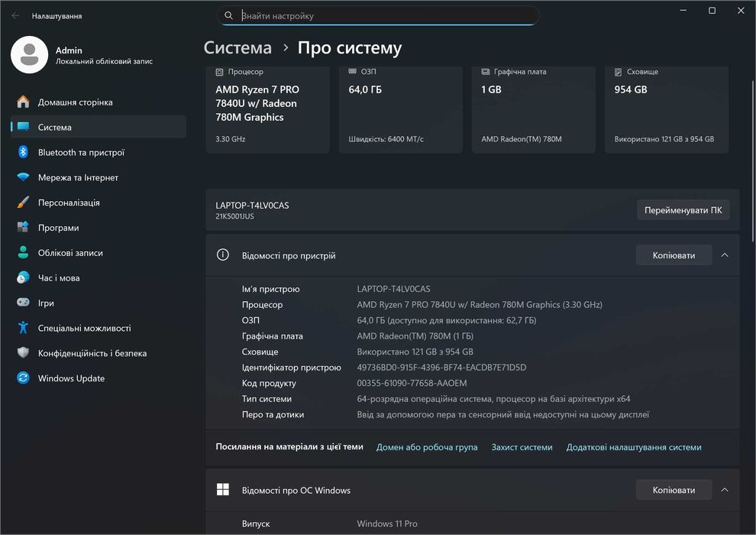Click the Wi-Fi network icon in sidebar
The height and width of the screenshot is (535, 756).
pyautogui.click(x=23, y=177)
